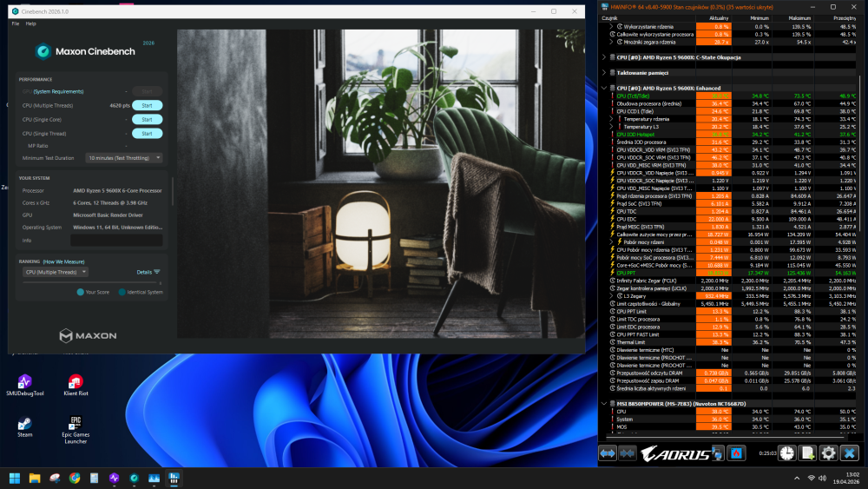This screenshot has width=868, height=489.
Task: Expand the Temperatury rdzenia row
Action: [x=612, y=119]
